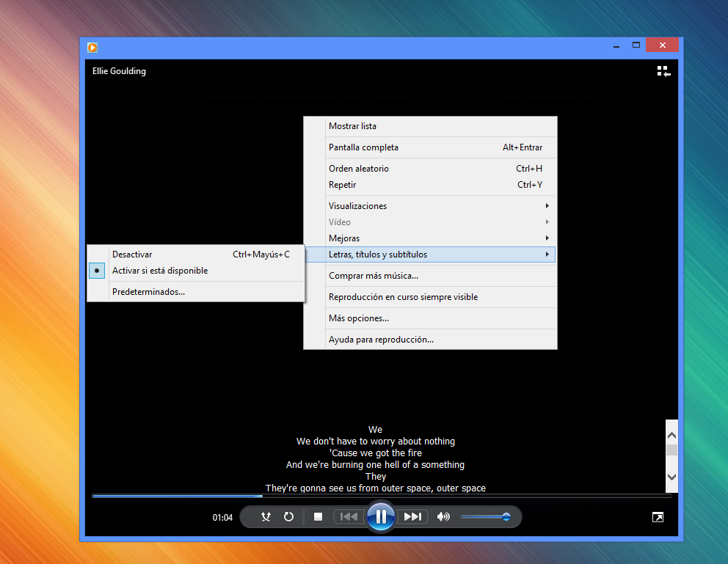This screenshot has width=728, height=564.
Task: Switch to Library using top-right icon
Action: [x=663, y=71]
